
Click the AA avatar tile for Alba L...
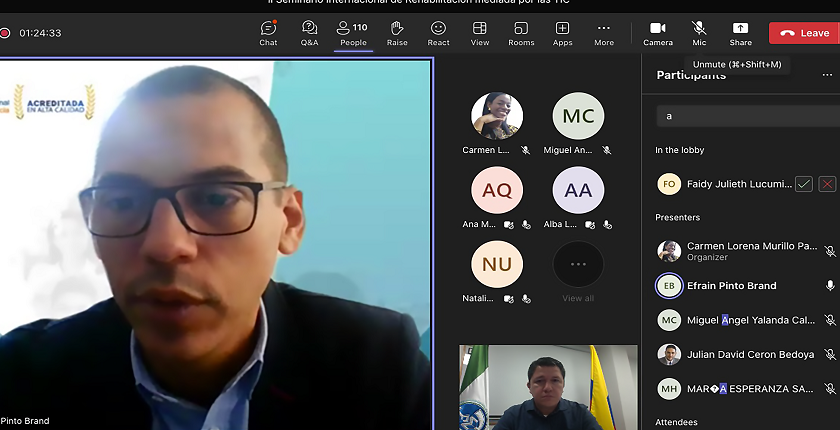[578, 190]
